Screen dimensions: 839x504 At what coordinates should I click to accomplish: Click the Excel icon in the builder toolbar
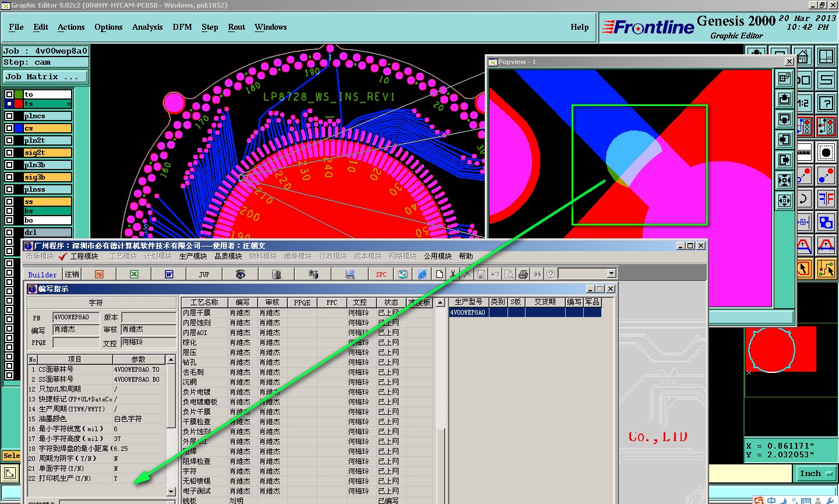pos(134,274)
